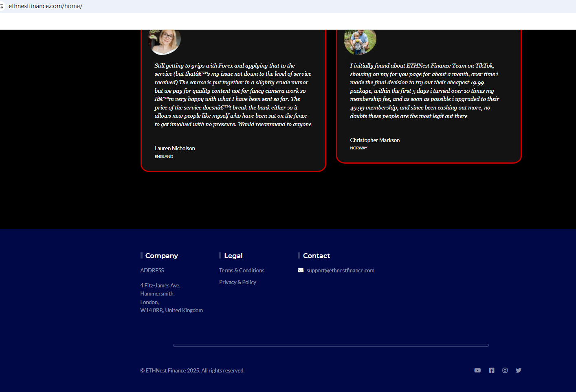Select the Legal footer heading
Screen dimensions: 576x392
point(233,256)
